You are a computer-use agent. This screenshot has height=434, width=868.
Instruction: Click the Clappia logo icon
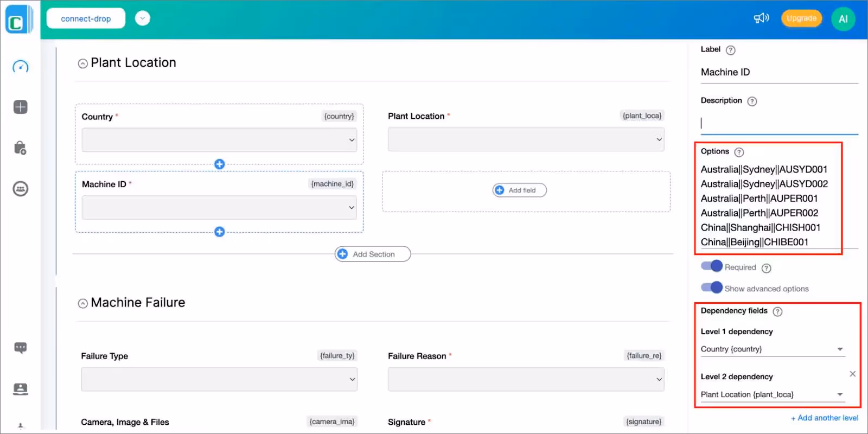(x=20, y=20)
